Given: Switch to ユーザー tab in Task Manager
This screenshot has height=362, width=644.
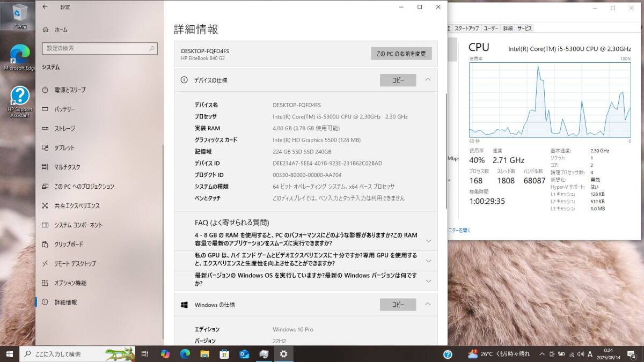Looking at the screenshot, I should pos(491,28).
